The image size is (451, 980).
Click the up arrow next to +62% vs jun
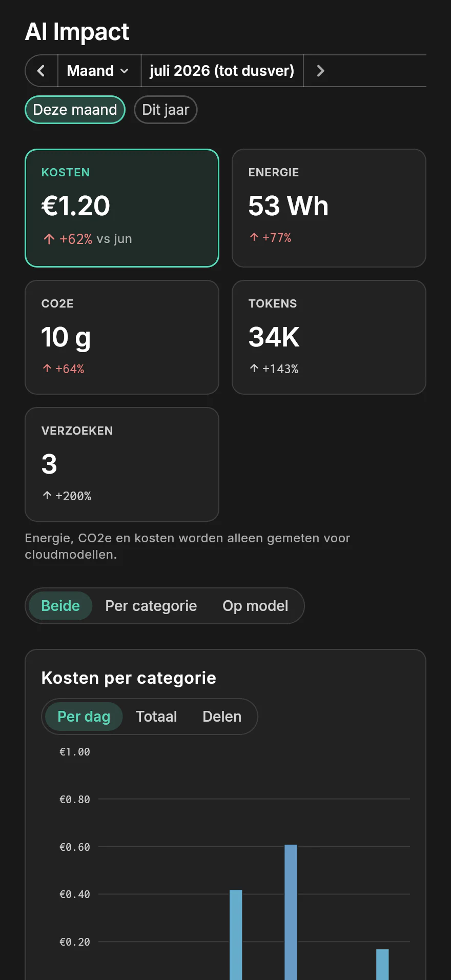point(49,239)
